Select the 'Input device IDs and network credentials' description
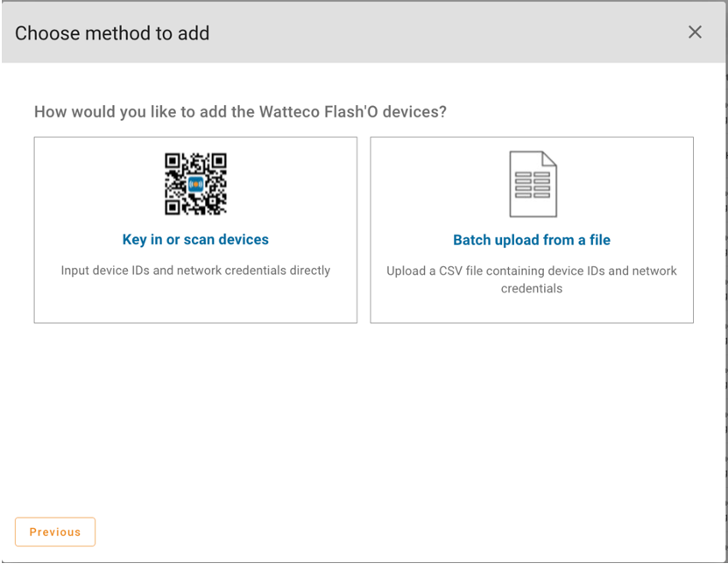 195,270
